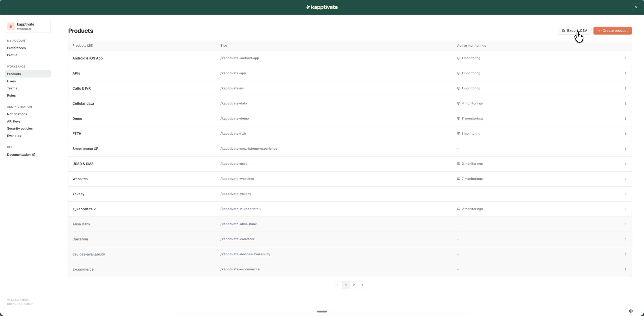Click the 4 monitorings link for Cellular data
Screen dimensions: 644x316
pos(470,103)
